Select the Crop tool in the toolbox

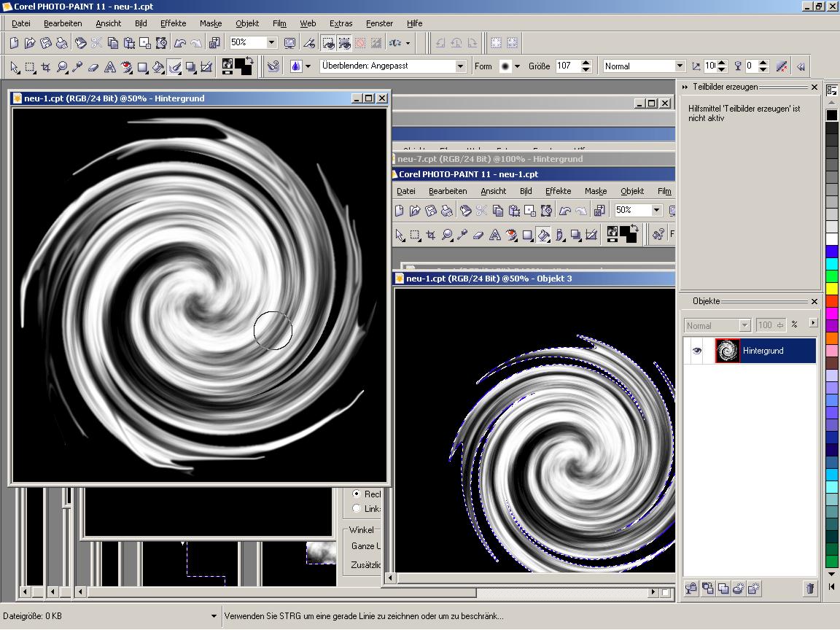pyautogui.click(x=46, y=67)
